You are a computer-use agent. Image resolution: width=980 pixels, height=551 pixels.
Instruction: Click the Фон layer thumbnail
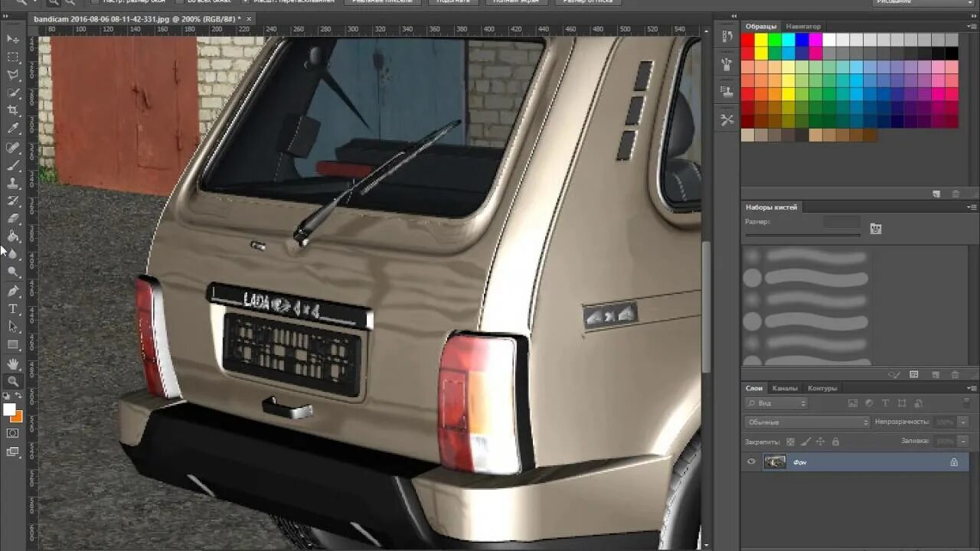tap(775, 461)
